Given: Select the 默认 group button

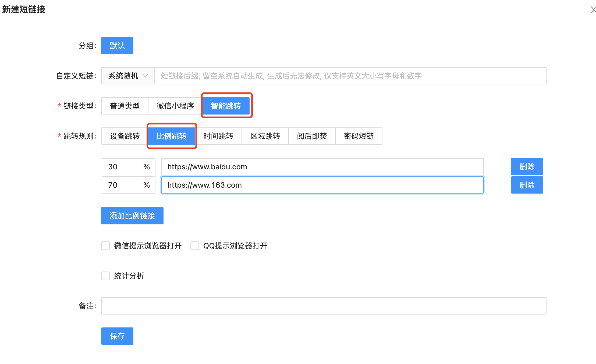Looking at the screenshot, I should click(117, 46).
